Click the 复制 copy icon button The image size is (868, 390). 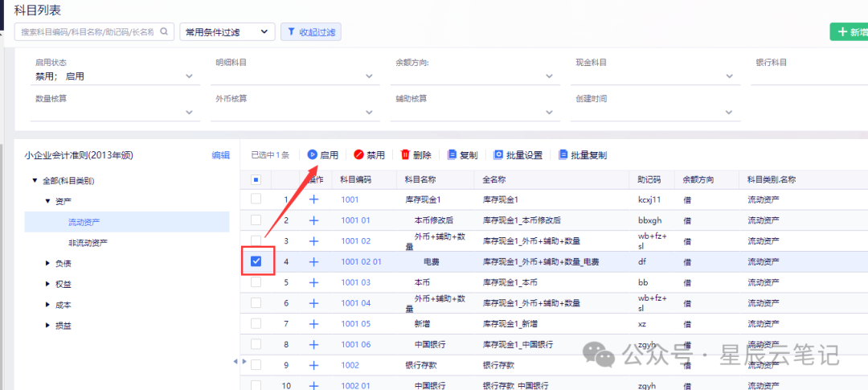(x=452, y=155)
